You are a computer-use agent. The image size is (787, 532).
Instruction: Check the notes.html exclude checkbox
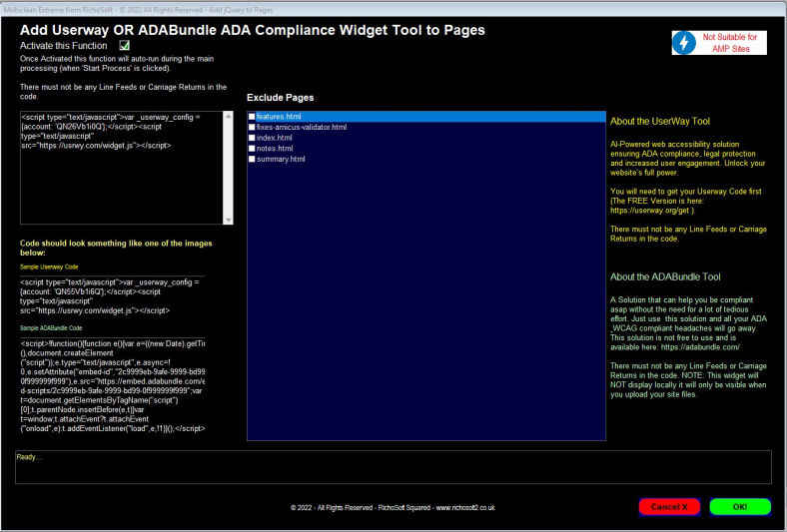[x=252, y=149]
